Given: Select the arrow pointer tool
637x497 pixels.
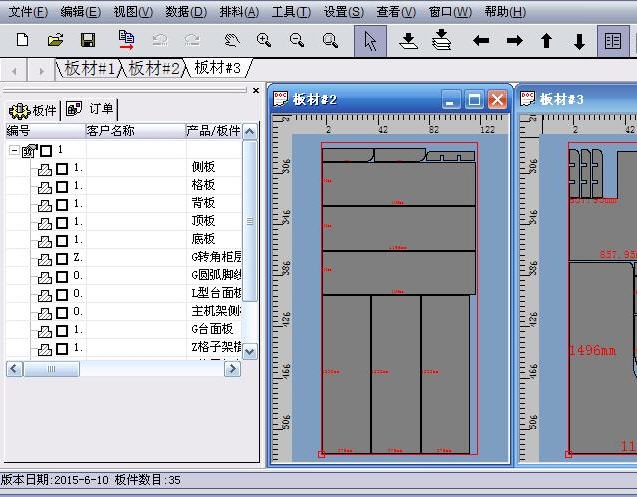Looking at the screenshot, I should point(370,41).
